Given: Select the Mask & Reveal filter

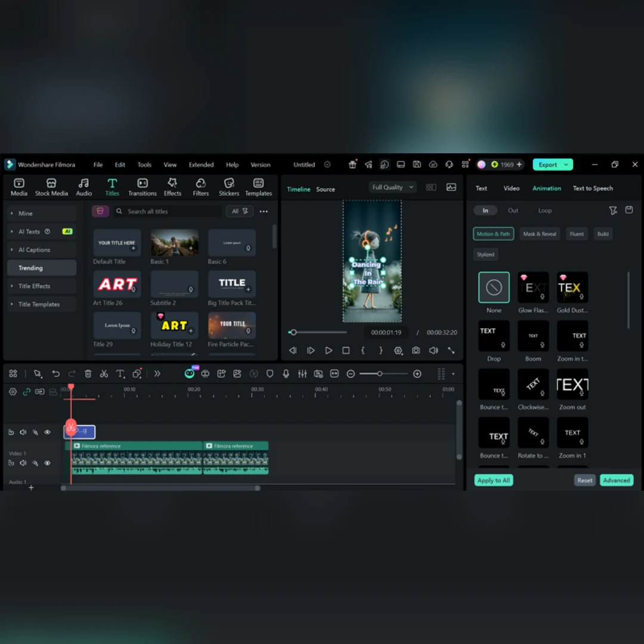Looking at the screenshot, I should pyautogui.click(x=539, y=234).
